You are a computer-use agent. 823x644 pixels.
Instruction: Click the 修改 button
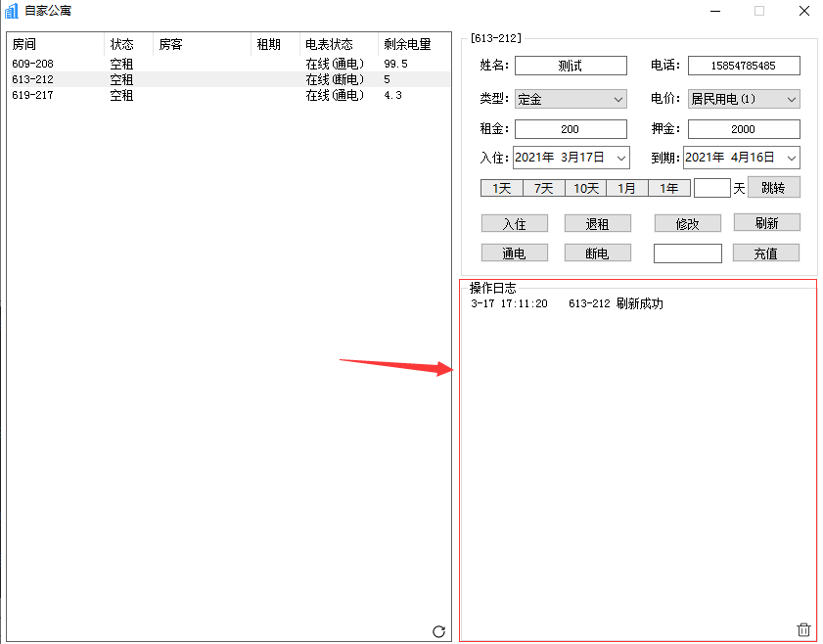click(688, 223)
